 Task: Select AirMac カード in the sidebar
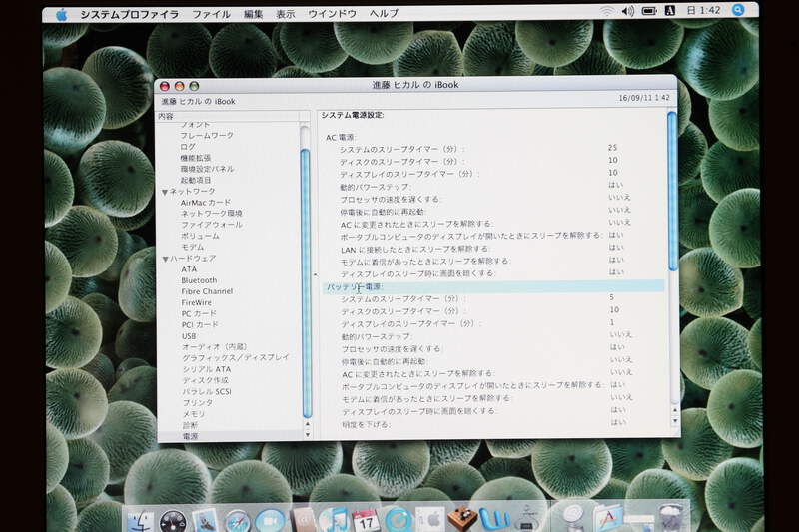(x=206, y=203)
